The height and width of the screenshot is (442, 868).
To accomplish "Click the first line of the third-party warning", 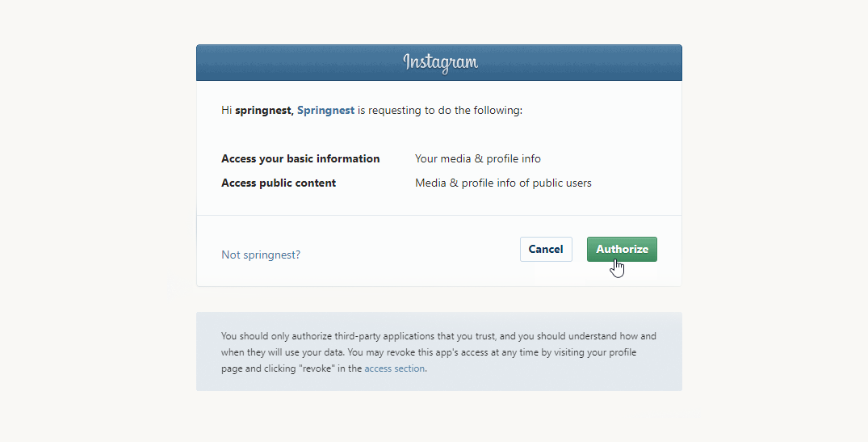I will tap(438, 336).
